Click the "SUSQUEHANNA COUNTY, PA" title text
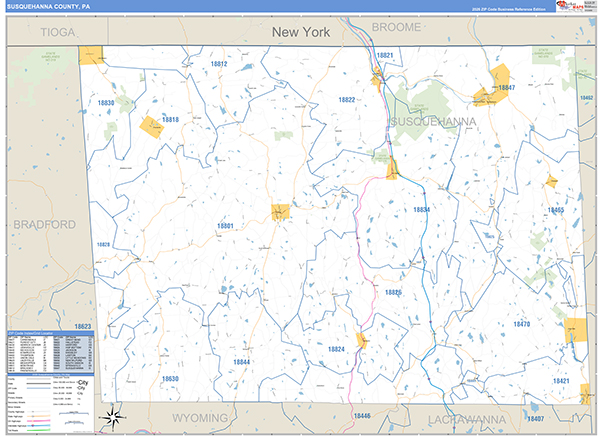The height and width of the screenshot is (436, 600). pos(48,7)
